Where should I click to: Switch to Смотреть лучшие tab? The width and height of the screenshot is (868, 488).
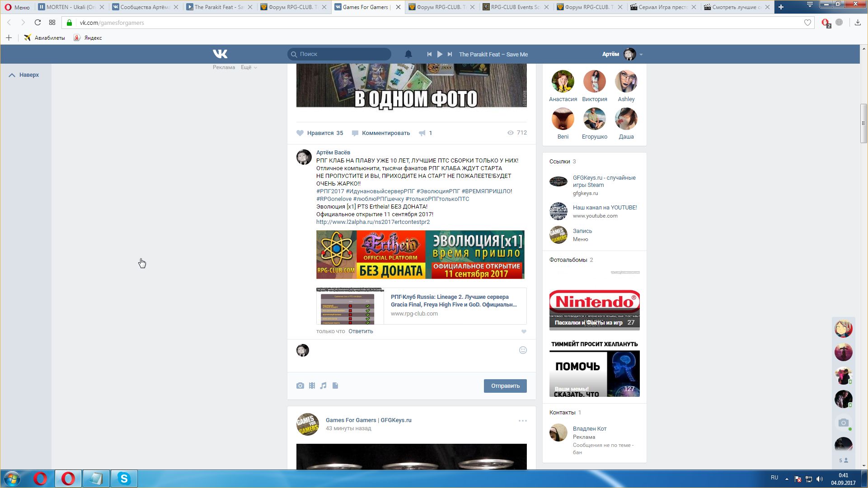coord(737,7)
